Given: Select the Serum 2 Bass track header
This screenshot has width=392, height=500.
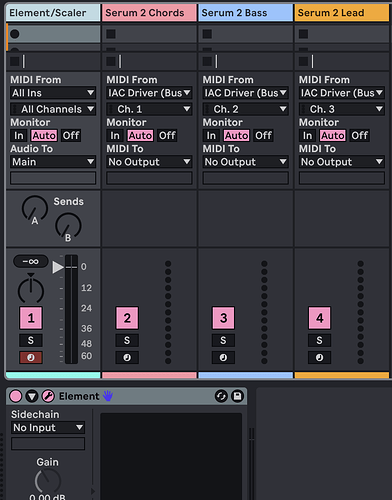Looking at the screenshot, I should point(246,13).
